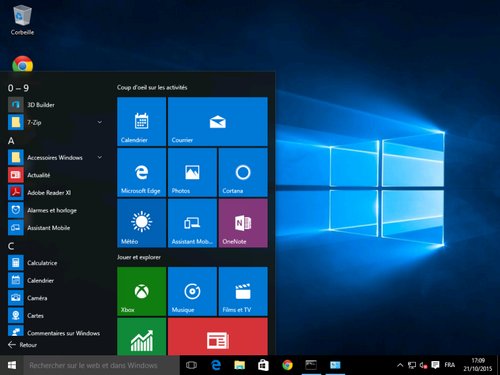The width and height of the screenshot is (500, 375).
Task: Click the Rechercher sur le web search box
Action: [102, 365]
